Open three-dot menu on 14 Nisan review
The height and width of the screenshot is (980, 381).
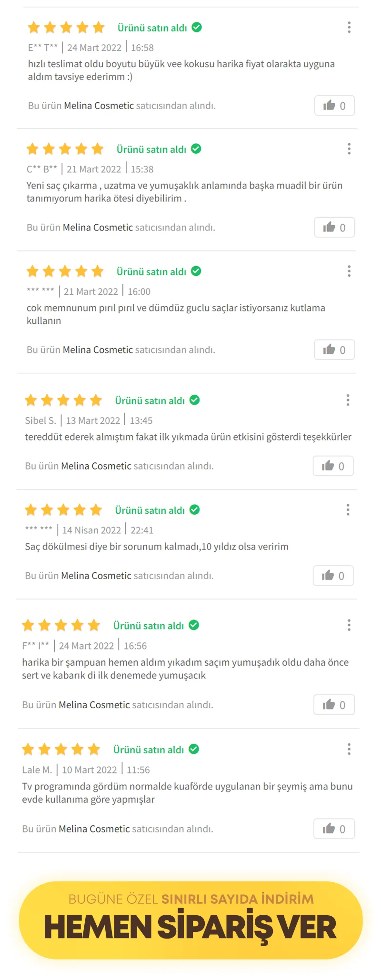(x=348, y=510)
